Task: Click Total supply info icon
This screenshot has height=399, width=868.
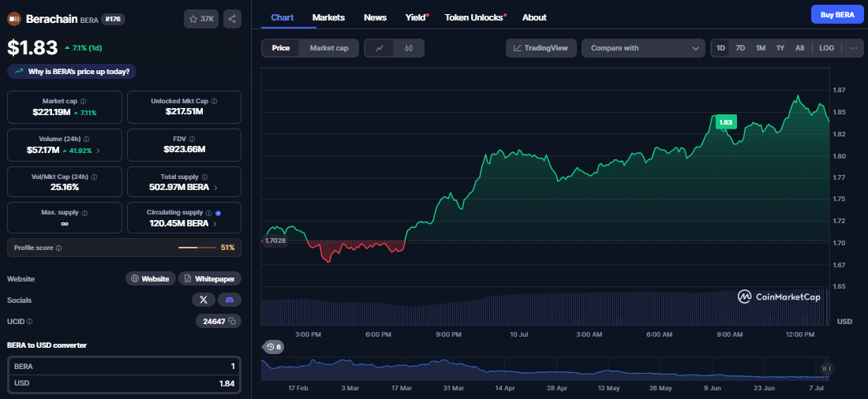Action: click(205, 177)
